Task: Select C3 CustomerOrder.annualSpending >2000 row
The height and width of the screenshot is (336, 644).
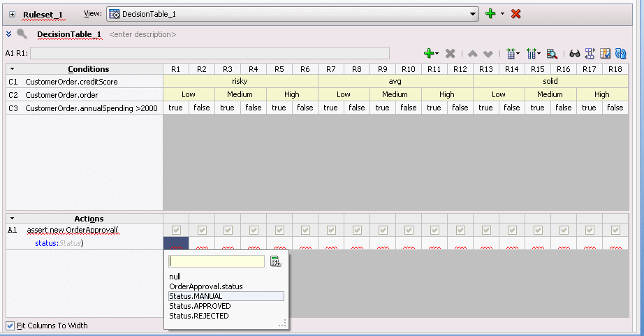Action: click(85, 108)
